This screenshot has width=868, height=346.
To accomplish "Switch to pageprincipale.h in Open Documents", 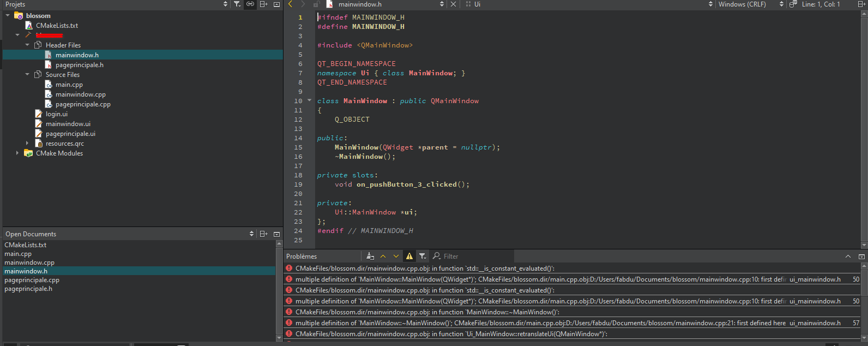I will (x=28, y=289).
